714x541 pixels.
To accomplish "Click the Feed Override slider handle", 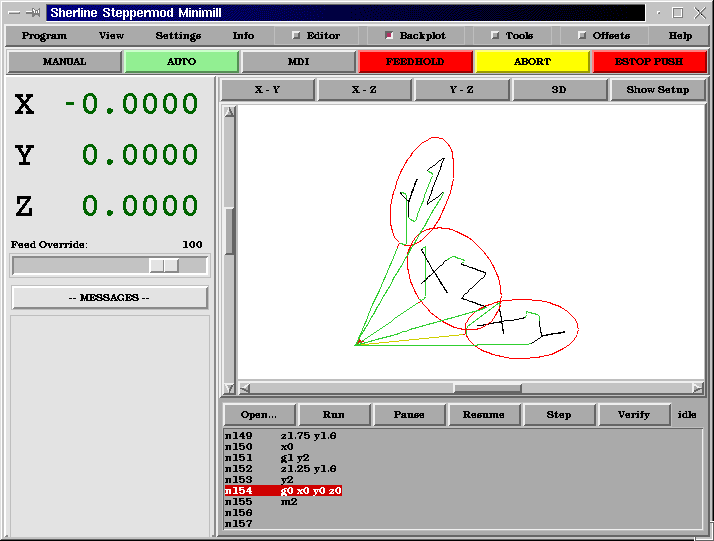I will [x=164, y=265].
